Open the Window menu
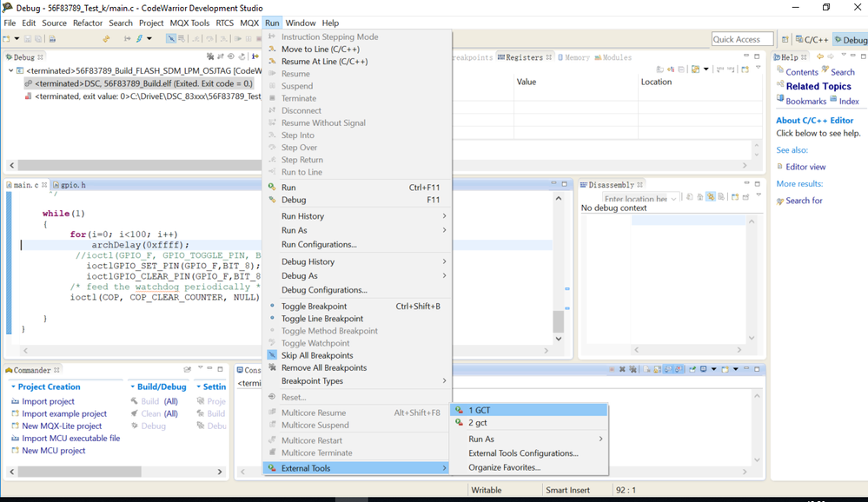868x502 pixels. [300, 23]
